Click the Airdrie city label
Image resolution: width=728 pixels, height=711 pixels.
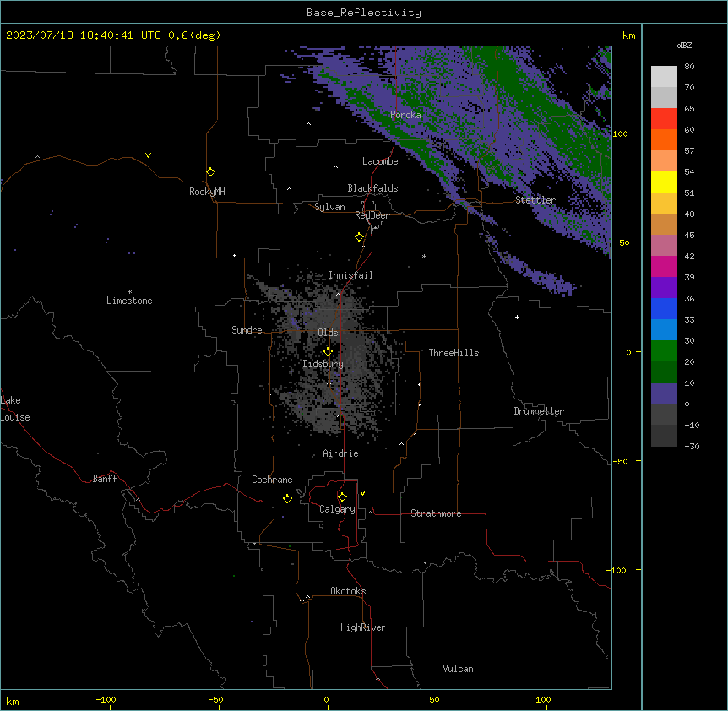click(x=341, y=453)
